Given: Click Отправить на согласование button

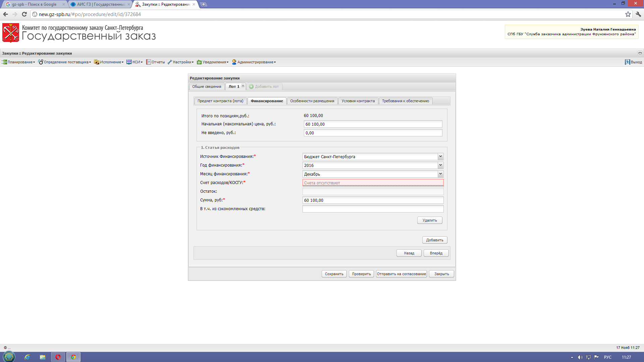Looking at the screenshot, I should pos(401,274).
